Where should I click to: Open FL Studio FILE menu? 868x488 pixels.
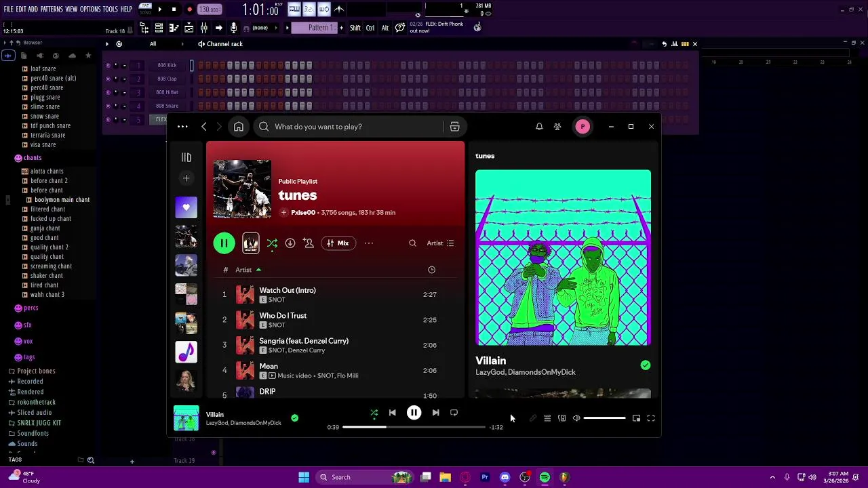coord(8,9)
